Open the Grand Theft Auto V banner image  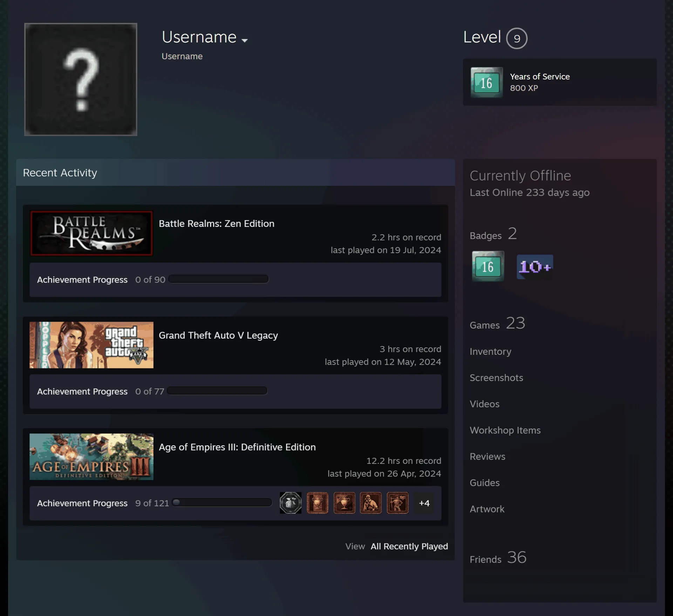[x=91, y=345]
